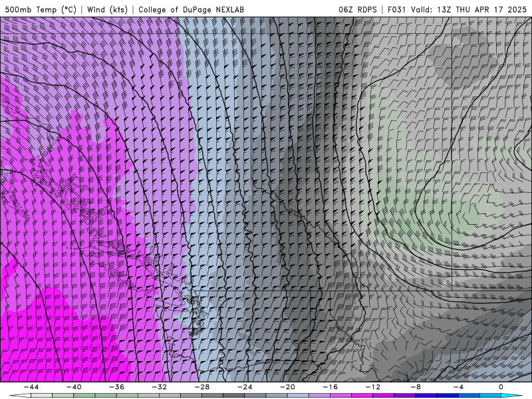Click the -44 colorbar label

(x=31, y=387)
